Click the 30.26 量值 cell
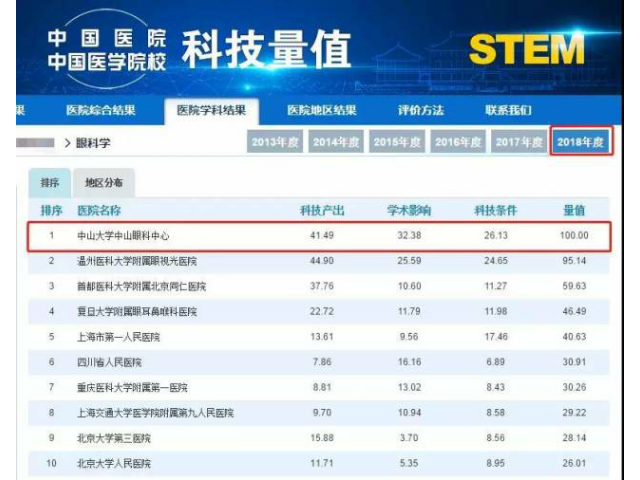640x480 pixels. (574, 387)
